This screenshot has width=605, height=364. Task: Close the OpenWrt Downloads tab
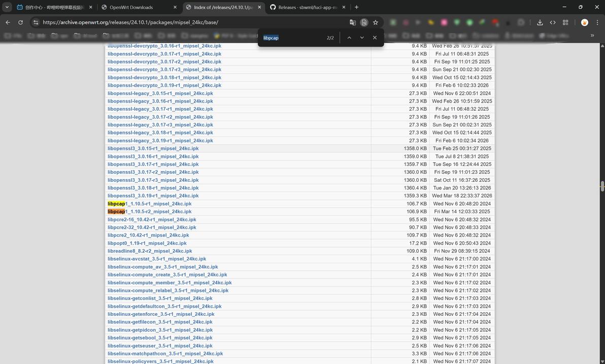coord(175,7)
